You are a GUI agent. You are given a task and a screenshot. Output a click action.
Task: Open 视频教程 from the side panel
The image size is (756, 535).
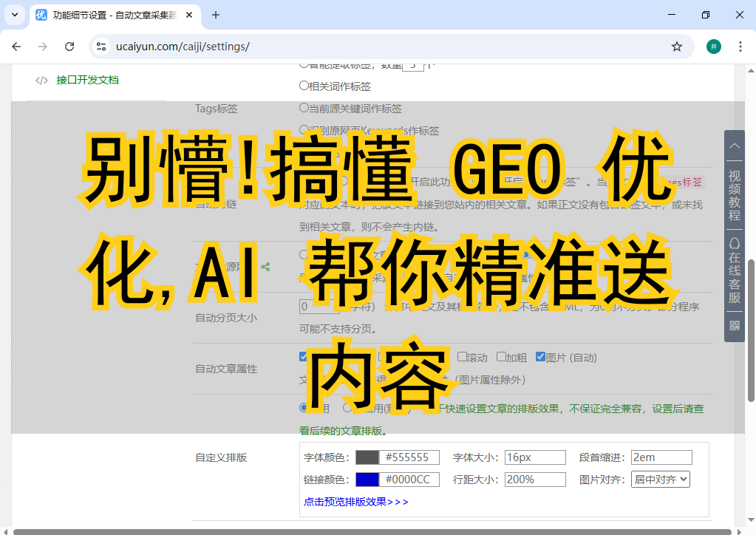(734, 196)
